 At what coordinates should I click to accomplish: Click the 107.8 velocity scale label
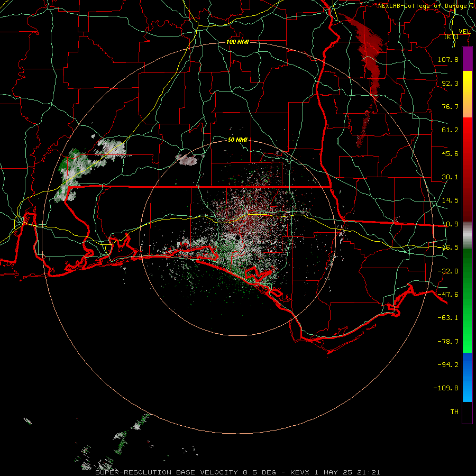click(448, 59)
